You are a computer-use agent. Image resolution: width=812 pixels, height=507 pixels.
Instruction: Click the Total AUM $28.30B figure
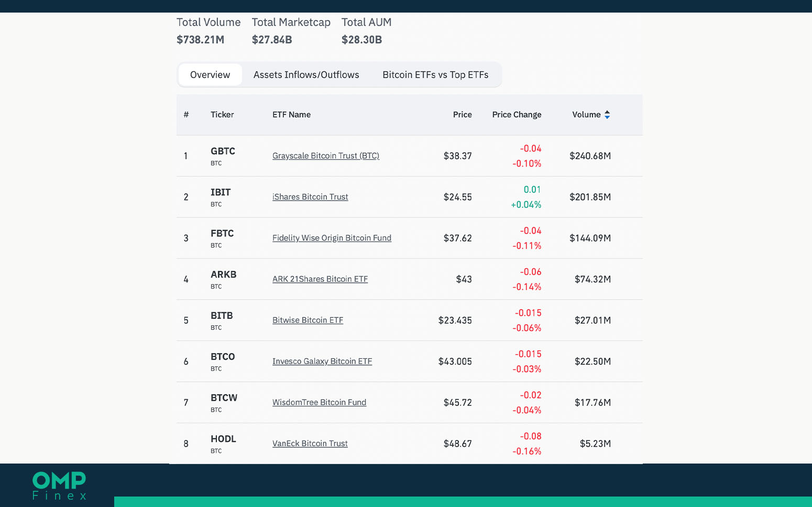362,40
